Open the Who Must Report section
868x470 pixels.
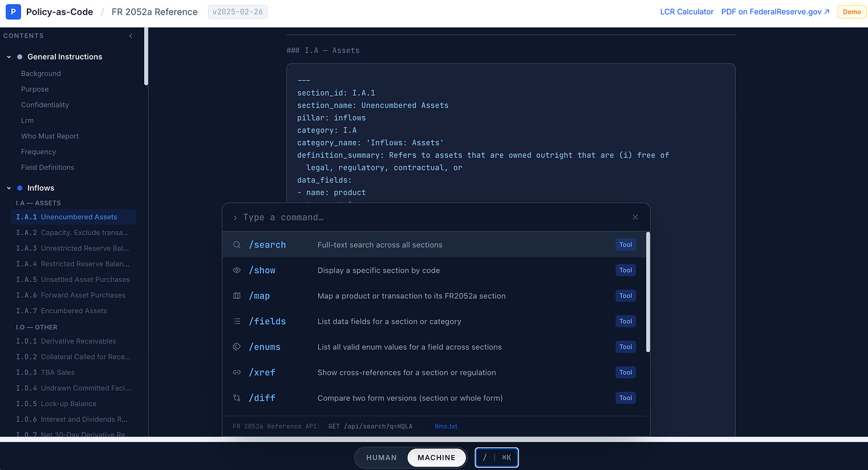[50, 136]
